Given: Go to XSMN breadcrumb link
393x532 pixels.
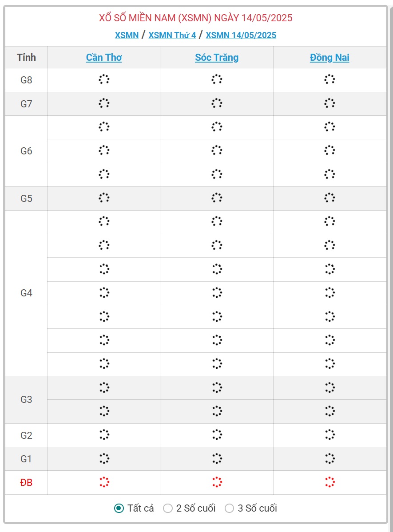Looking at the screenshot, I should tap(127, 35).
